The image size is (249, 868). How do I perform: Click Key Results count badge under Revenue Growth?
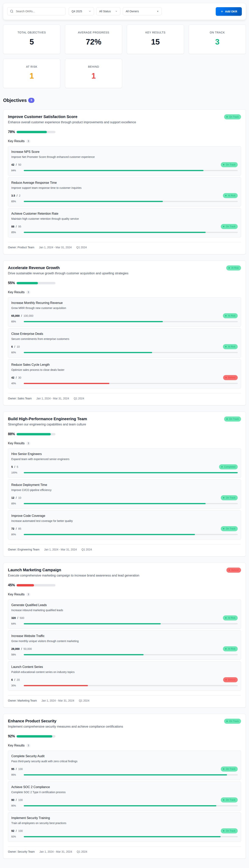tap(28, 293)
